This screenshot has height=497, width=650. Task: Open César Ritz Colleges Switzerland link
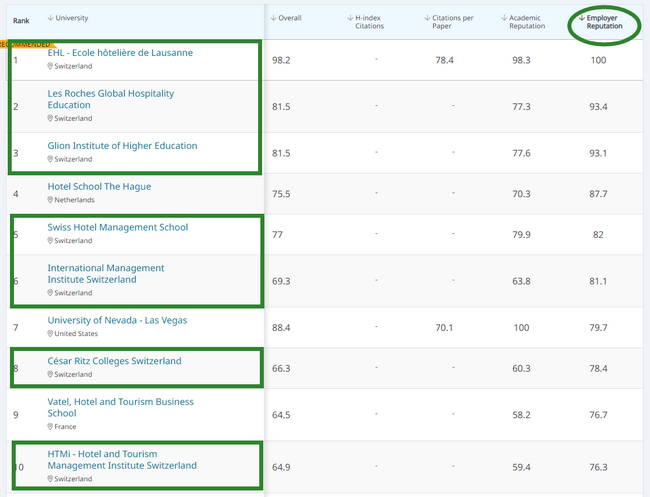tap(114, 361)
